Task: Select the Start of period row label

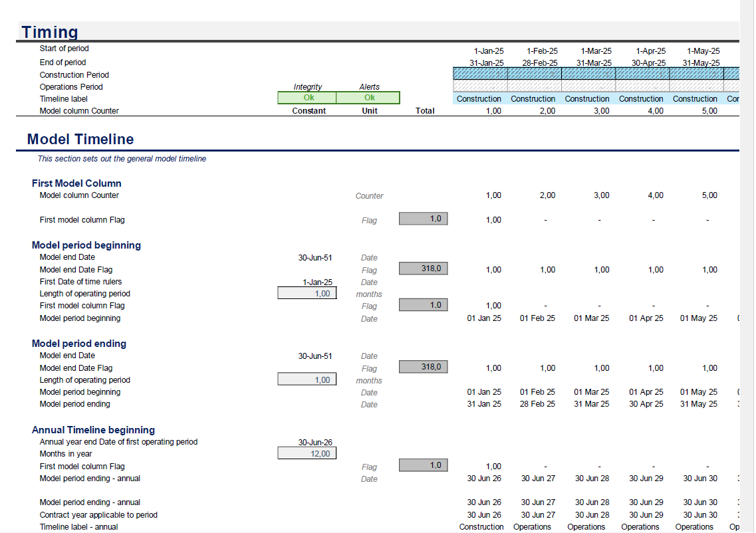Action: tap(64, 48)
